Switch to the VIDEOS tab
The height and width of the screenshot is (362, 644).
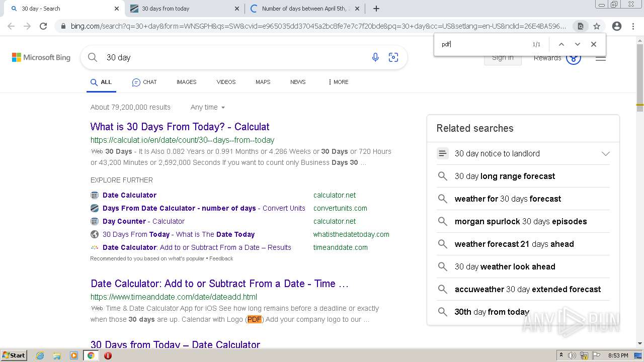[226, 82]
